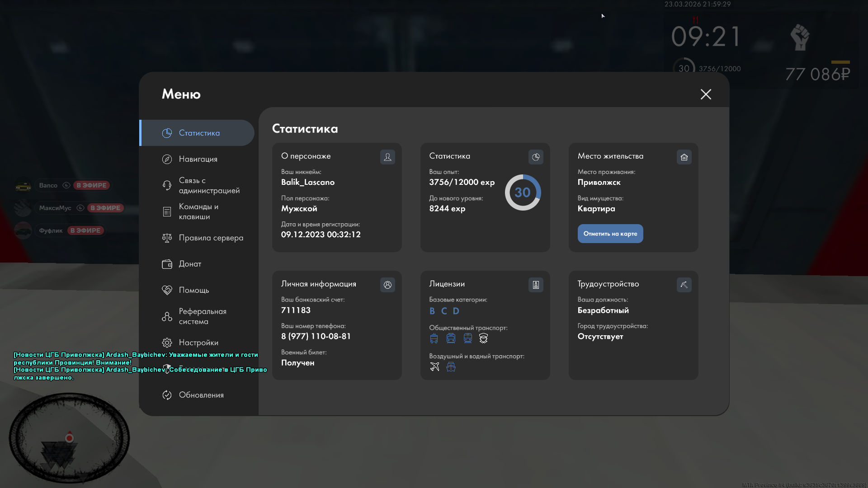The width and height of the screenshot is (868, 488).
Task: Close the Меню window with X
Action: [x=706, y=94]
